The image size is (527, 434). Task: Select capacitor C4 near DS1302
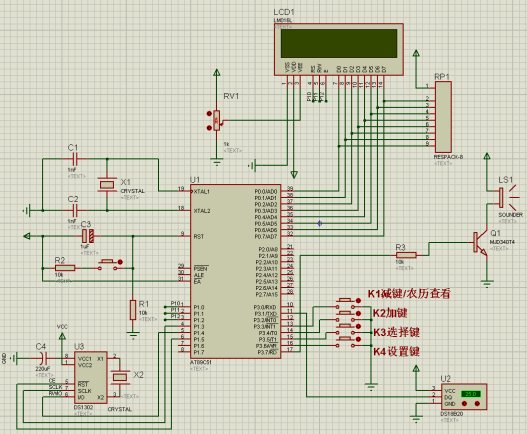click(43, 359)
